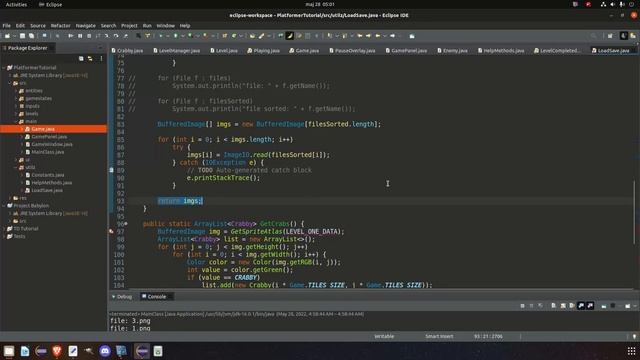Click the Resume debug toolbar icon
640x360 pixels.
pos(71,36)
